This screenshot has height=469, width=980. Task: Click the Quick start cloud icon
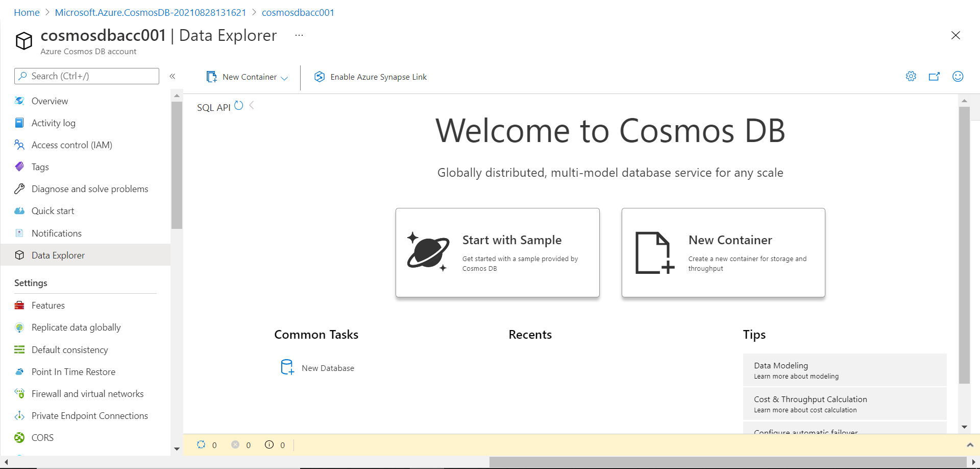pos(19,210)
